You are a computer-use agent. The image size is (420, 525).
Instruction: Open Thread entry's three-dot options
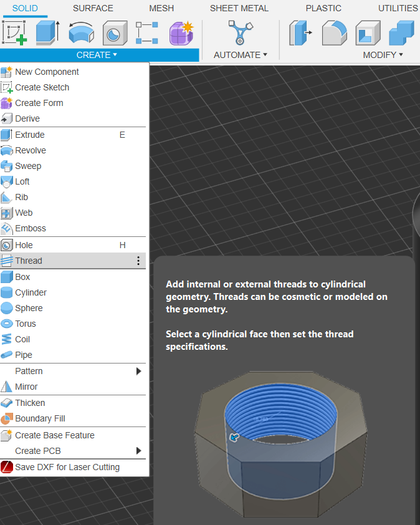pos(138,261)
